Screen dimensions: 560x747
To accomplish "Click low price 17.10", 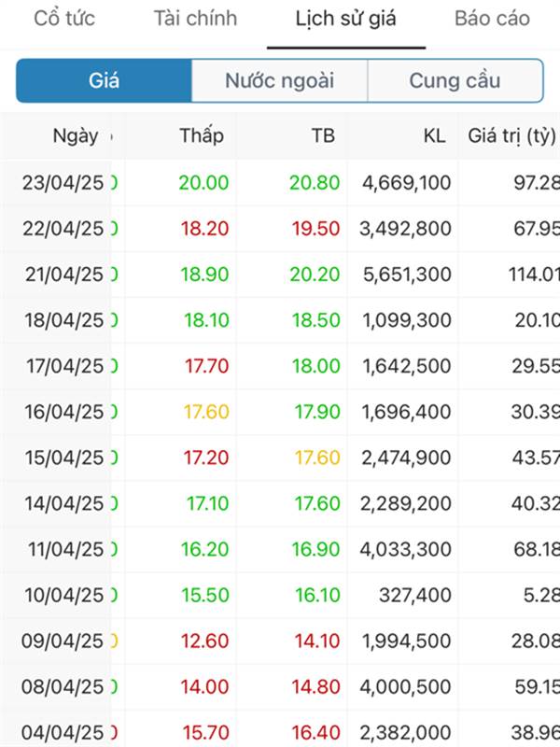I will tap(207, 503).
